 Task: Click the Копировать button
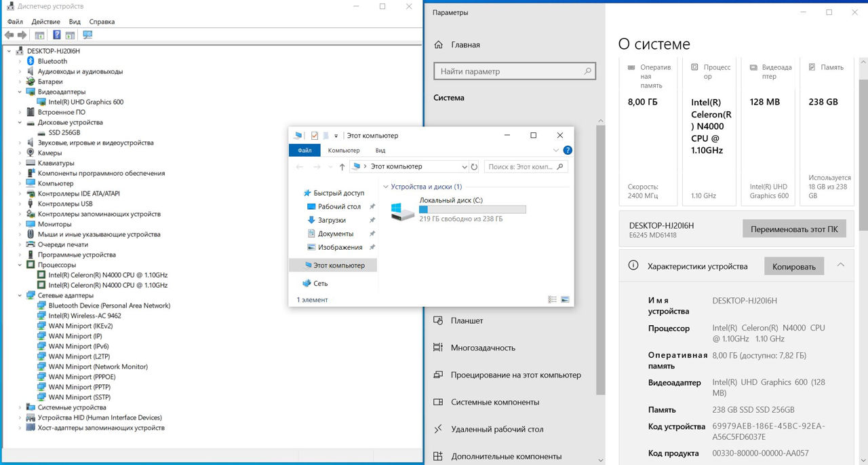click(793, 266)
